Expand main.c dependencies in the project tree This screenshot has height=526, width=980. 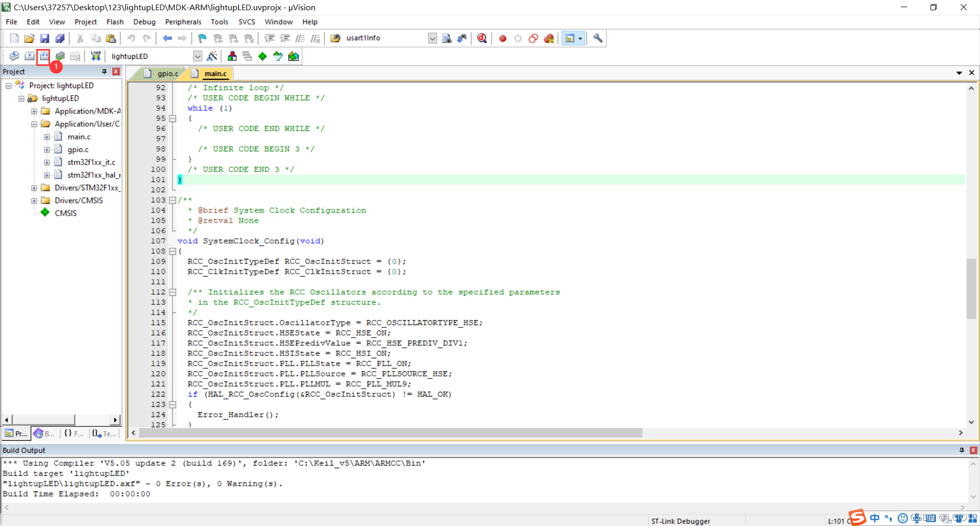[47, 137]
